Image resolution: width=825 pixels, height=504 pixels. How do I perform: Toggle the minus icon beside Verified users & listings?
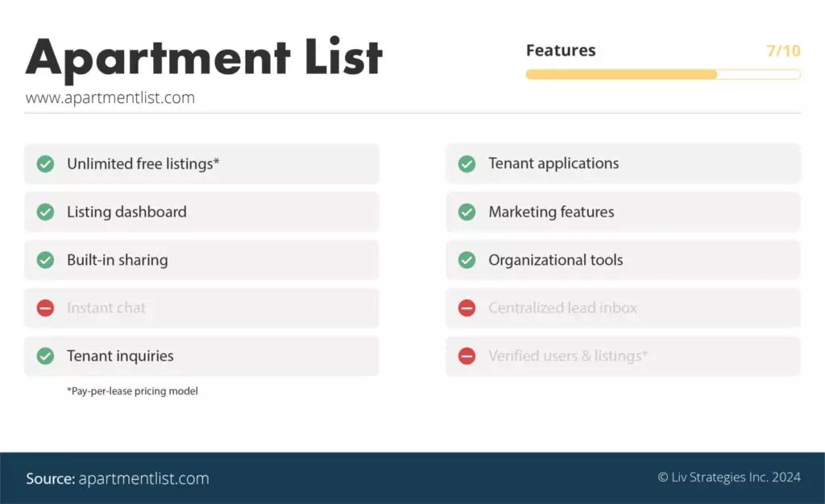(x=466, y=356)
